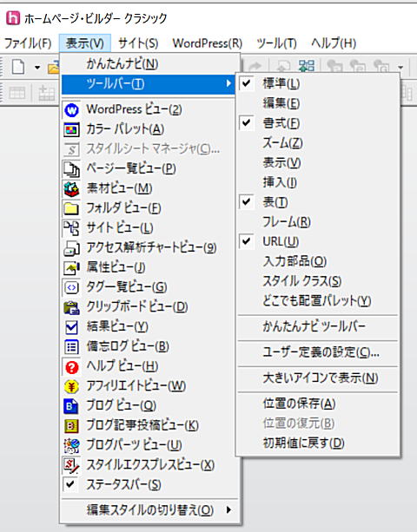417x532 pixels.
Task: Click the カラー パレット icon
Action: [71, 129]
